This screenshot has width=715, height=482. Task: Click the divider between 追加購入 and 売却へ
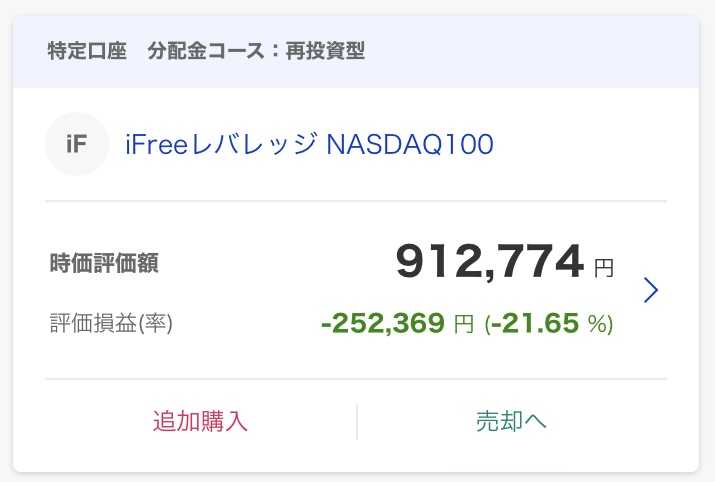tap(357, 421)
